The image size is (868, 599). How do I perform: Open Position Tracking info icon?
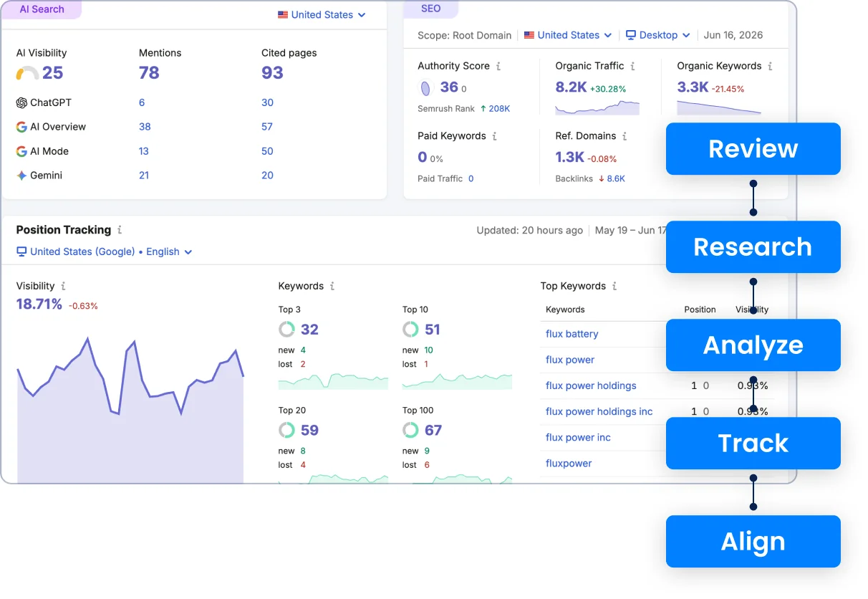click(120, 230)
